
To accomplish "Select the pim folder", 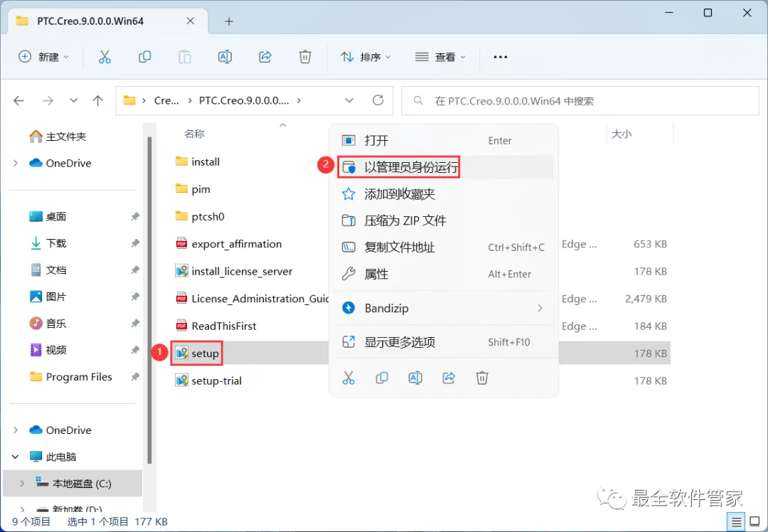I will coord(193,189).
